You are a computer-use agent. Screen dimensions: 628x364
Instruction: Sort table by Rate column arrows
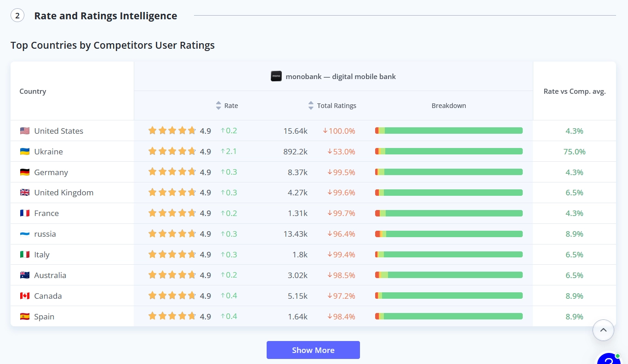218,106
